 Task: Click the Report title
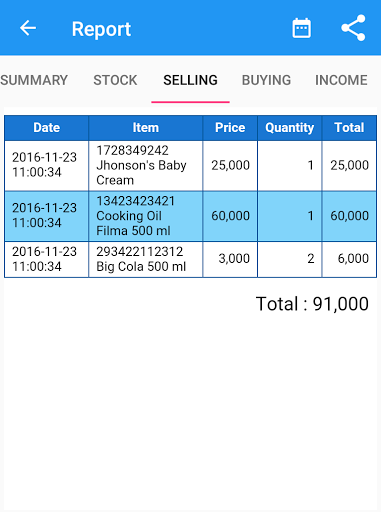click(x=101, y=29)
